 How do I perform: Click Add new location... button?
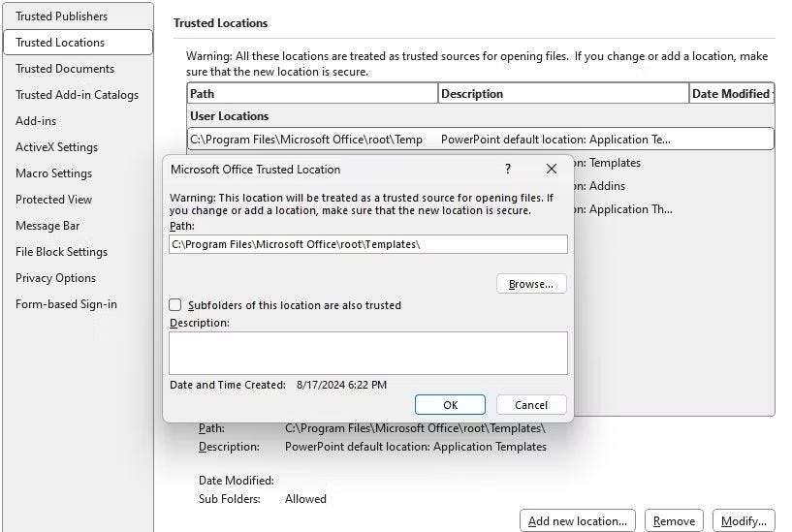[578, 521]
